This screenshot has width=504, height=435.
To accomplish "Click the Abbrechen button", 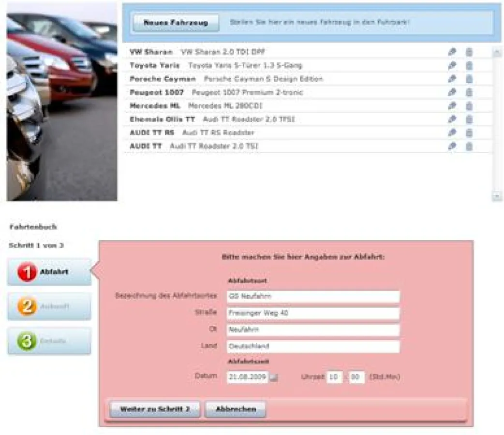I will click(236, 408).
